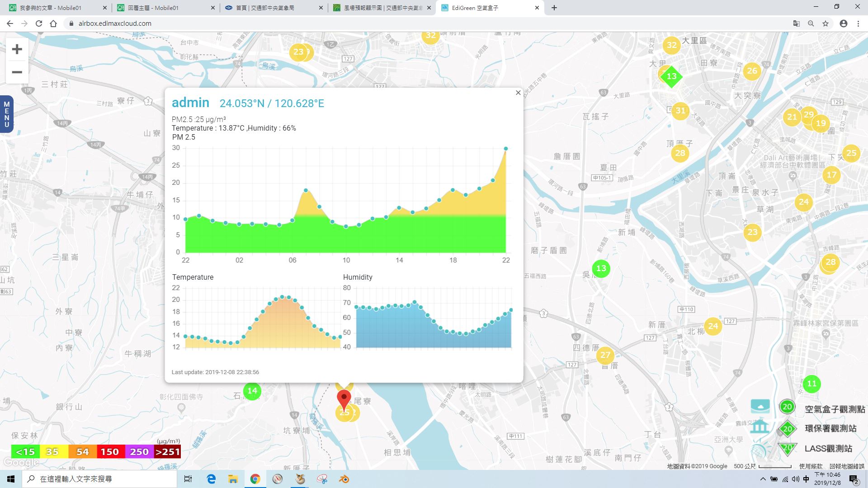Select yellow marker 32 beside 大里區

pos(672,45)
